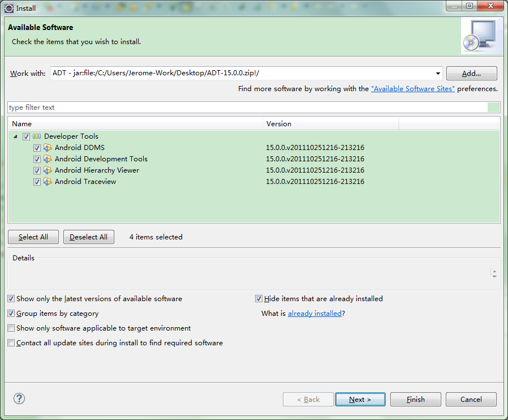Uncheck the Android Development Tools checkbox
Screen dimensions: 508x420
(37, 160)
